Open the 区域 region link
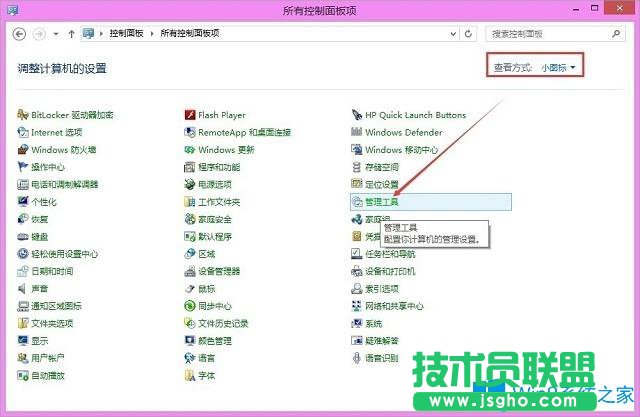 point(207,254)
